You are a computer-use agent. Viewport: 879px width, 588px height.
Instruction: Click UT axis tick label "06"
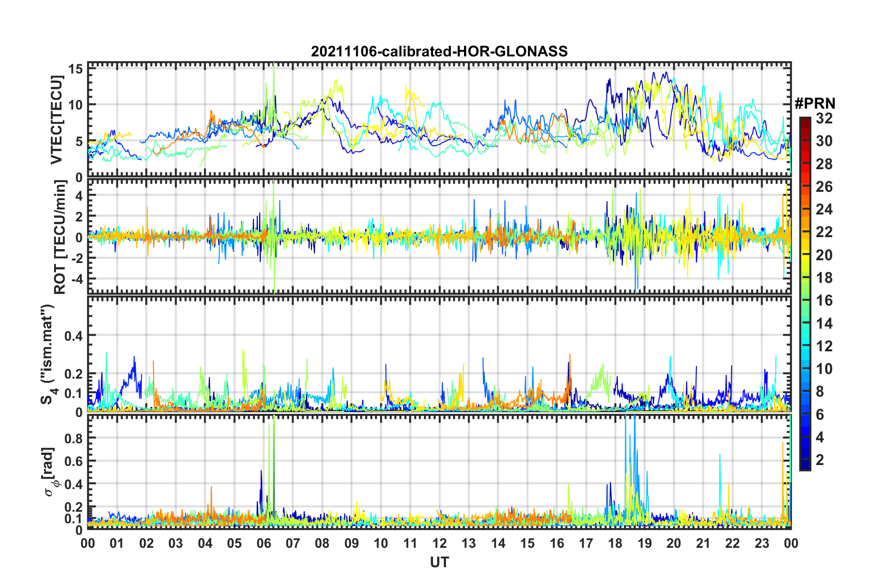pos(263,543)
